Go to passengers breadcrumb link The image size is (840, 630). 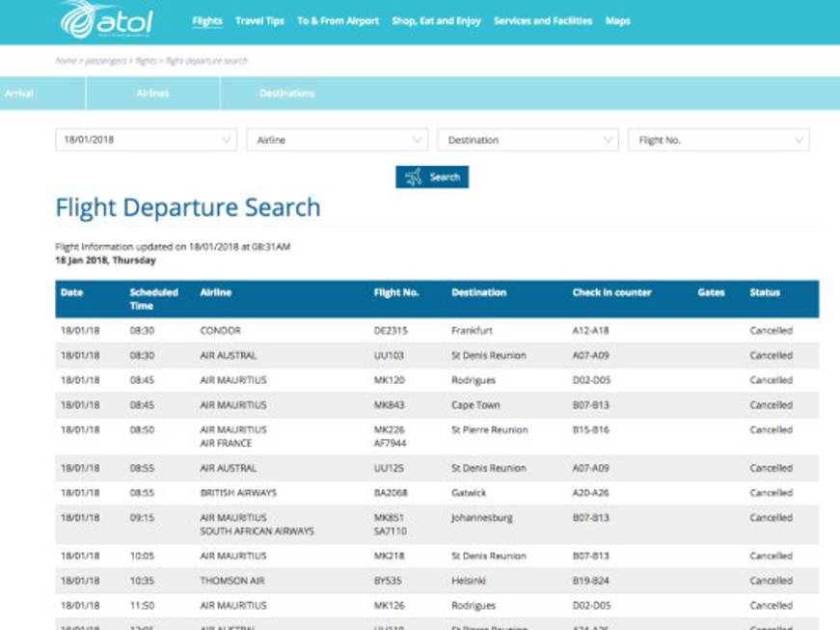tap(106, 61)
